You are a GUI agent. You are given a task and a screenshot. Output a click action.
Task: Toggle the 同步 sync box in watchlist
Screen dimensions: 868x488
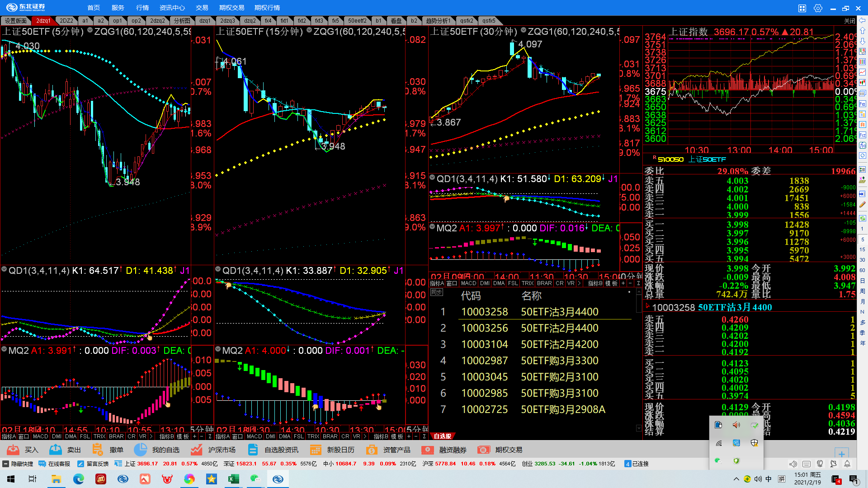coord(436,292)
